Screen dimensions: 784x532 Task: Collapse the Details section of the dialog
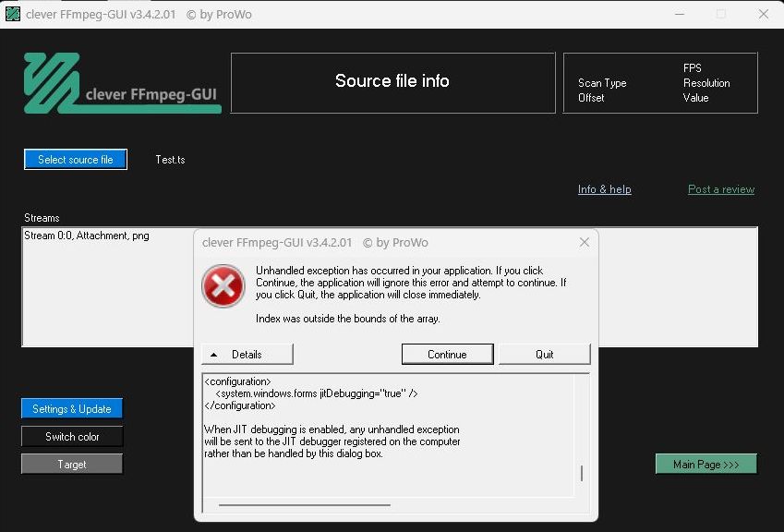click(247, 355)
